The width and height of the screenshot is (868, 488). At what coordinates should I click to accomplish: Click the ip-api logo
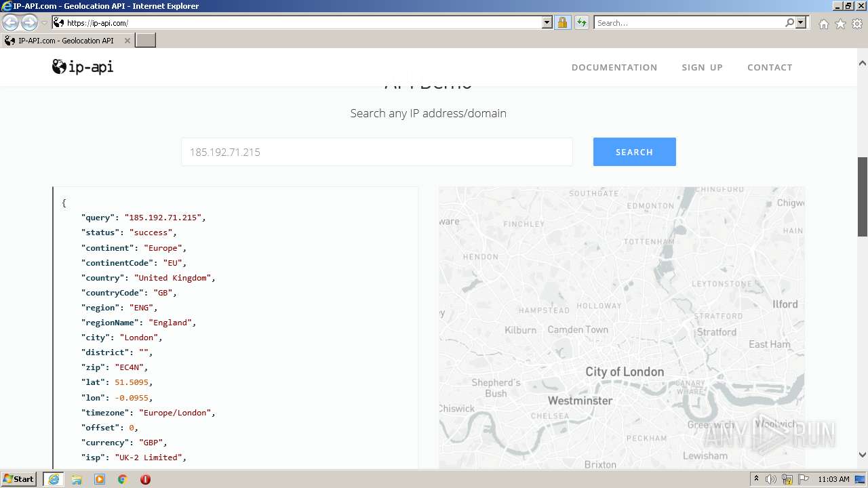83,66
